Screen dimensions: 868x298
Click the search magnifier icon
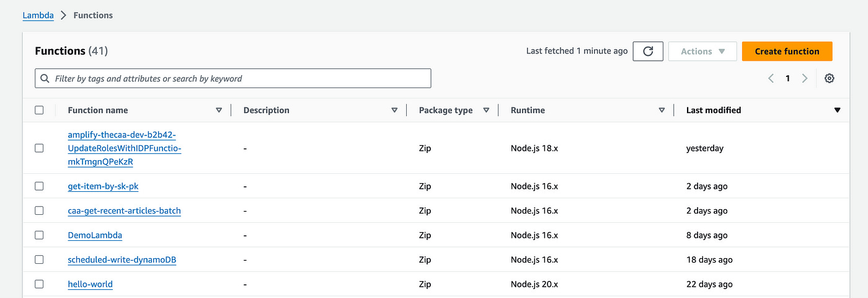45,79
